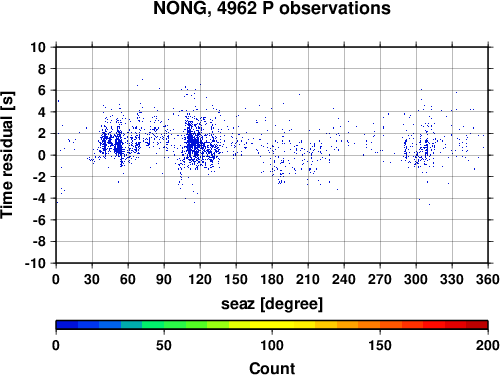Select the green segment near 50 count

coord(164,325)
